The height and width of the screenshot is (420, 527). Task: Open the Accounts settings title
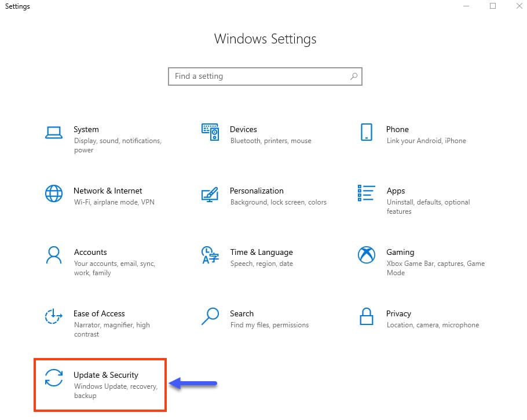[90, 252]
